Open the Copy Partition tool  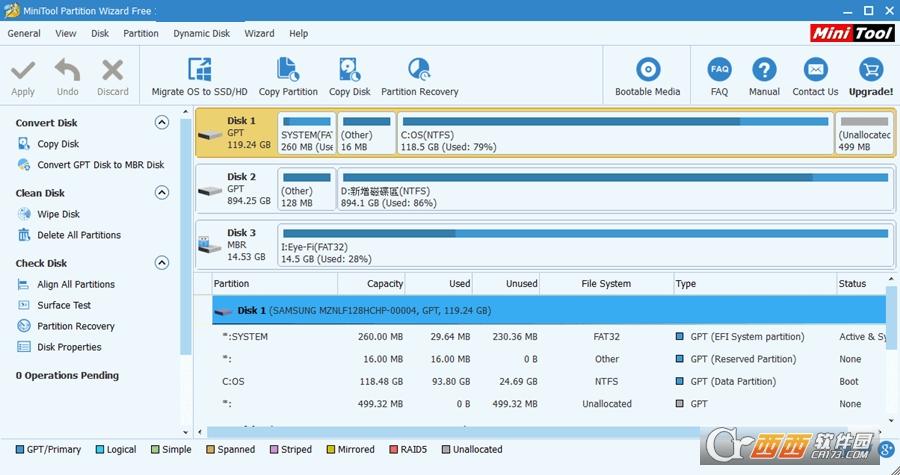tap(288, 76)
